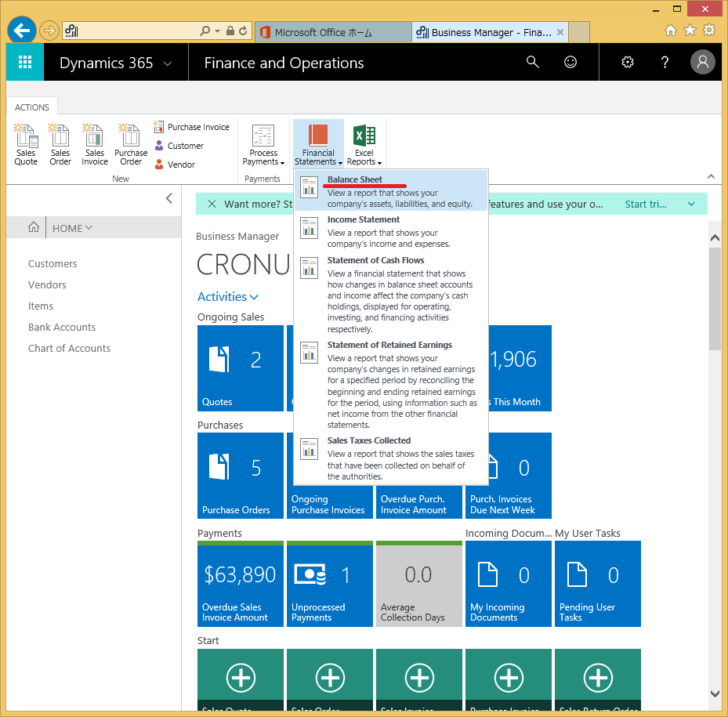Expand the Process Payments dropdown
This screenshot has height=717, width=728.
coord(263,144)
